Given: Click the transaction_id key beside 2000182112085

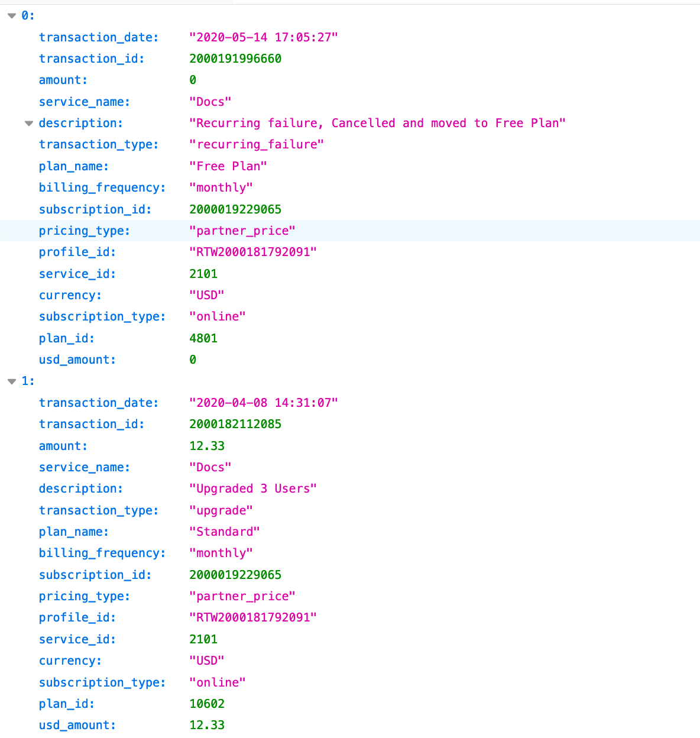Looking at the screenshot, I should (92, 424).
